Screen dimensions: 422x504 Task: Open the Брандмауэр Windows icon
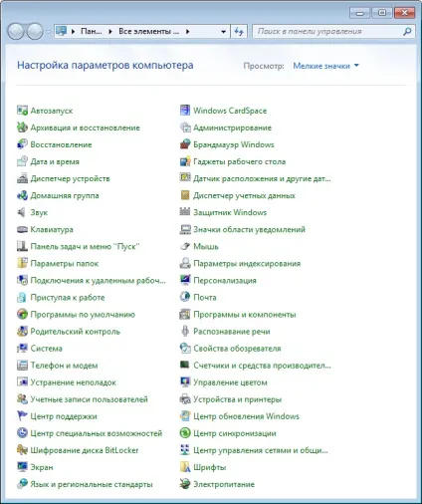[185, 144]
